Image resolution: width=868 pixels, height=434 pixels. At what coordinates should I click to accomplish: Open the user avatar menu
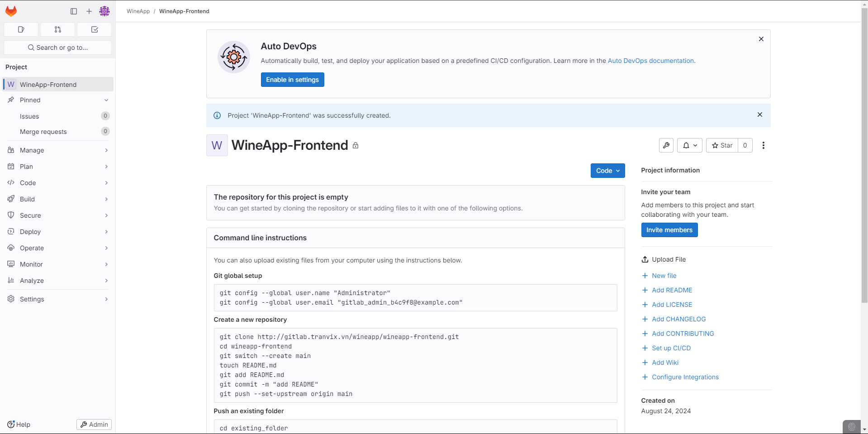tap(104, 11)
